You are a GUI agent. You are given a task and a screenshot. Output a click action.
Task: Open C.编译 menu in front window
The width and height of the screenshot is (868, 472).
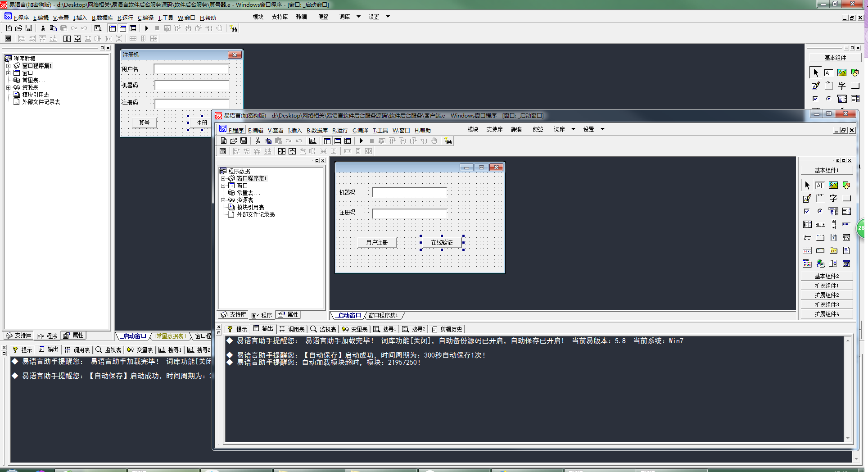point(360,130)
